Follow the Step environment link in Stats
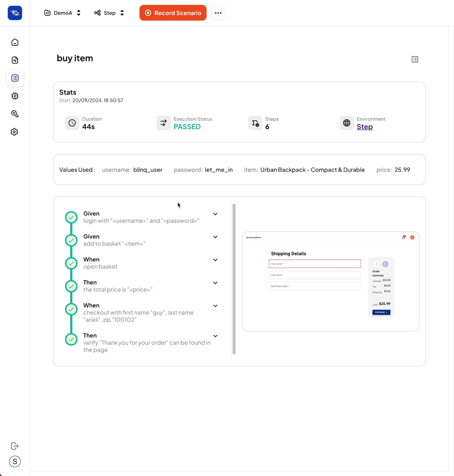The width and height of the screenshot is (454, 476). tap(364, 127)
